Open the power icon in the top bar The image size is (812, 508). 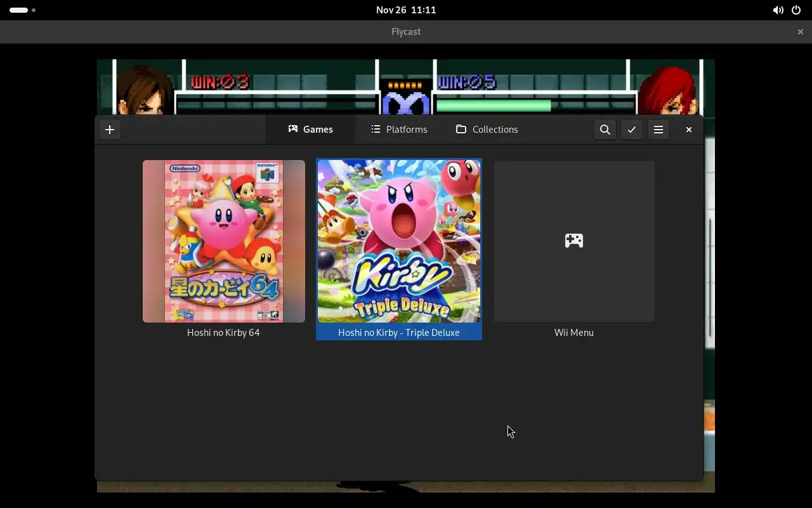(796, 10)
